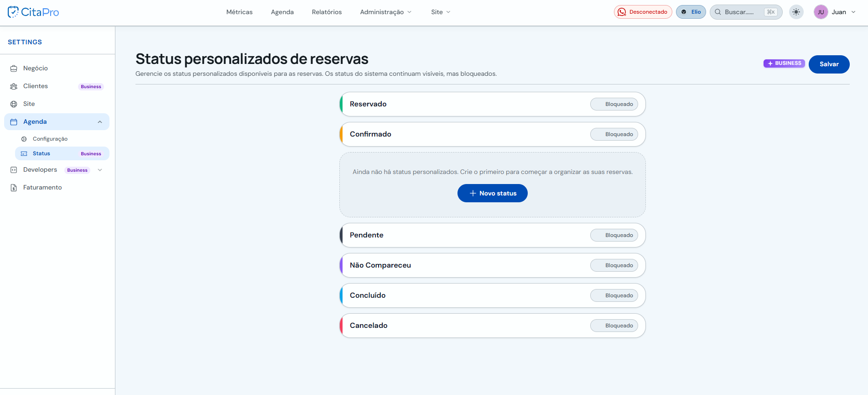Viewport: 868px width, 395px height.
Task: Click Bloqueado badge on Concluído row
Action: click(x=614, y=295)
